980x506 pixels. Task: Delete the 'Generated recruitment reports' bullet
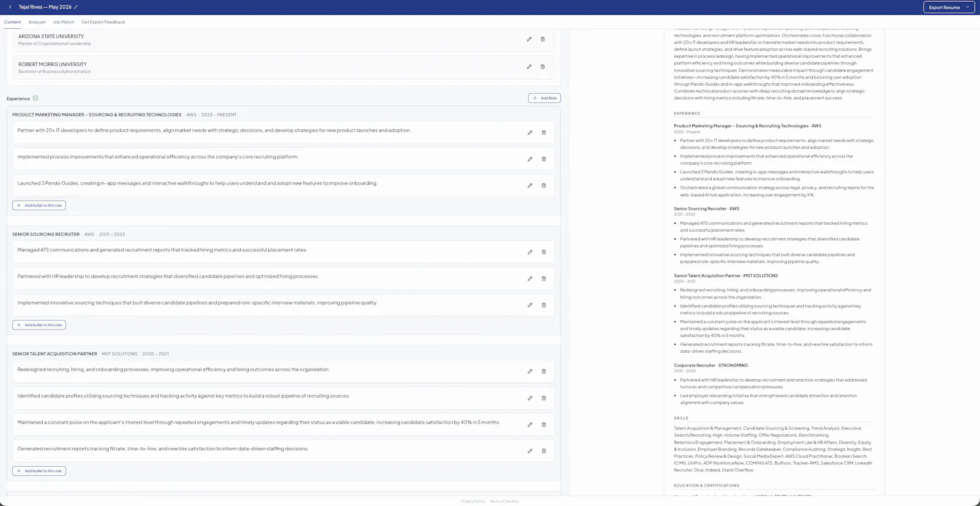coord(543,451)
